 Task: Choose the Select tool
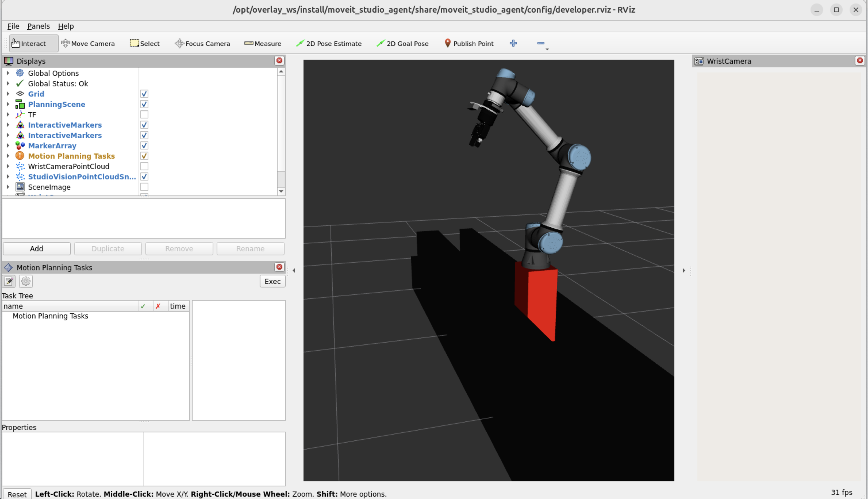tap(145, 43)
